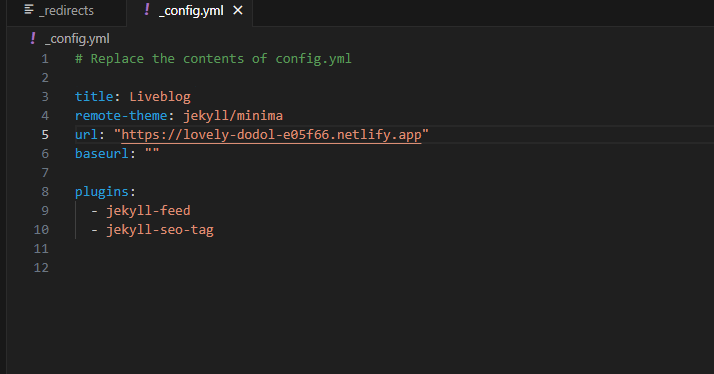The height and width of the screenshot is (374, 714).
Task: Open the _config.yml breadcrumb item
Action: coord(77,39)
